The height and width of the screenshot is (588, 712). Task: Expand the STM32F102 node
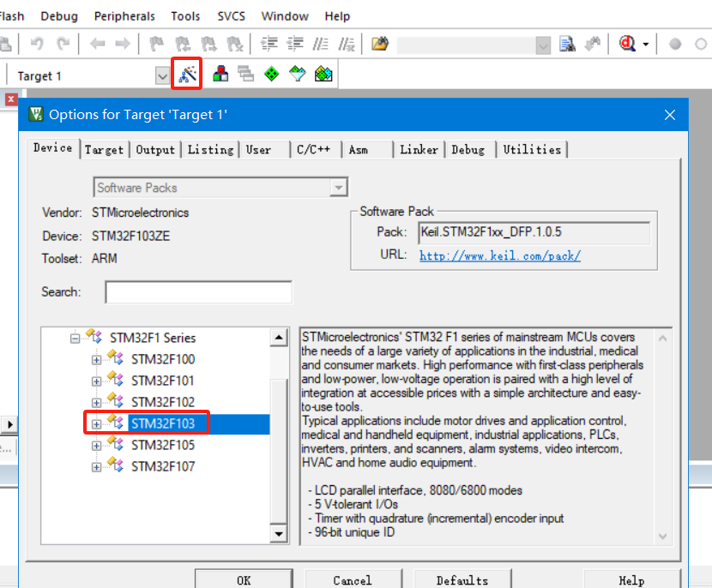click(96, 403)
